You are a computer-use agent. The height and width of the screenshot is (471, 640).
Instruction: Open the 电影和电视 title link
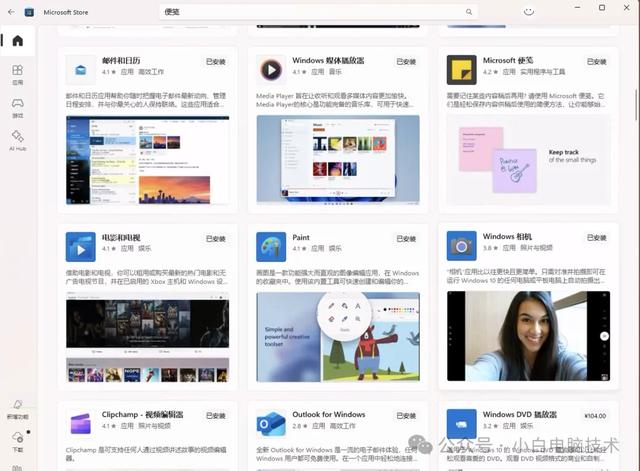click(121, 238)
